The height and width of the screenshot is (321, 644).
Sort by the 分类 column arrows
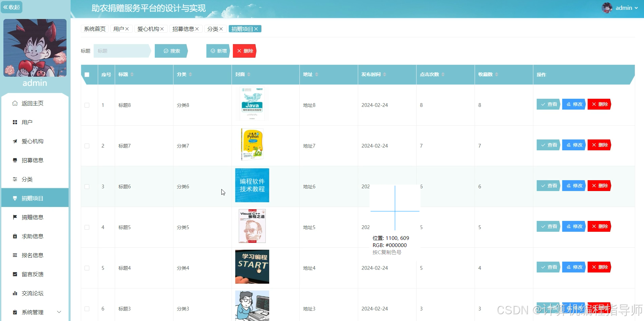click(190, 74)
